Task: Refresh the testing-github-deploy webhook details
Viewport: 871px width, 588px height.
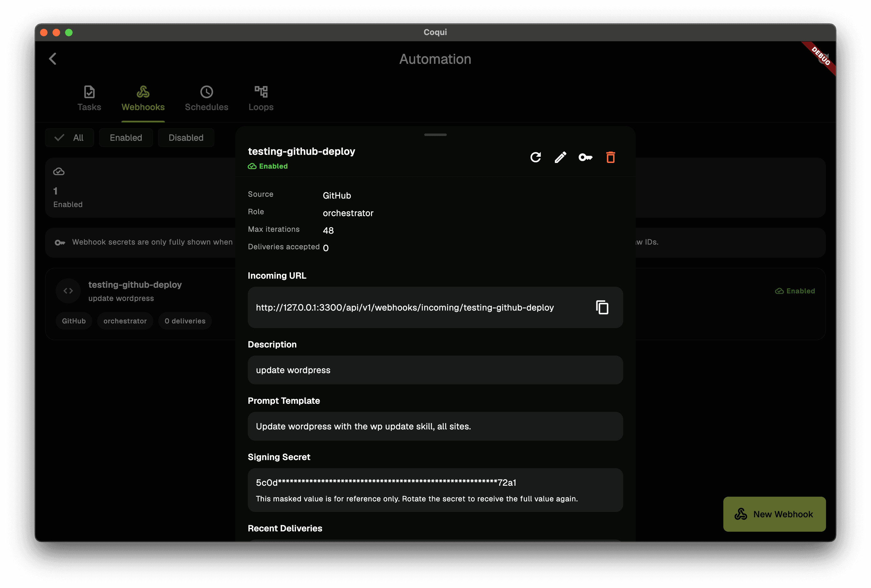Action: (536, 157)
